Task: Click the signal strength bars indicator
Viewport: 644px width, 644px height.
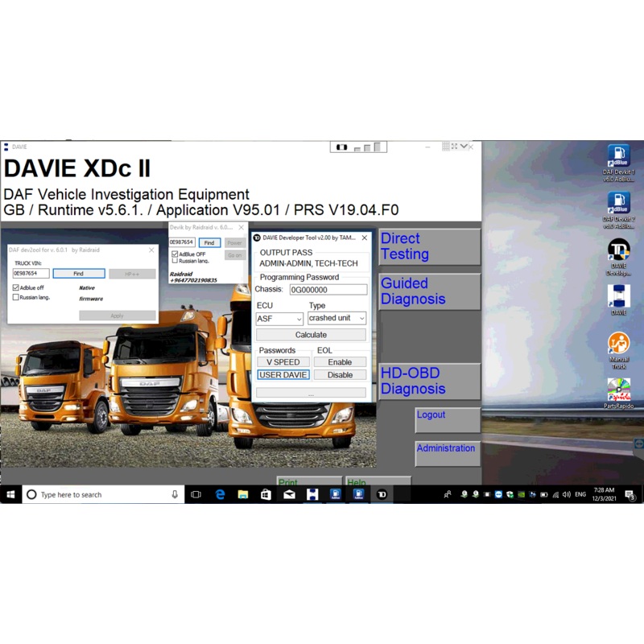Action: [x=368, y=147]
